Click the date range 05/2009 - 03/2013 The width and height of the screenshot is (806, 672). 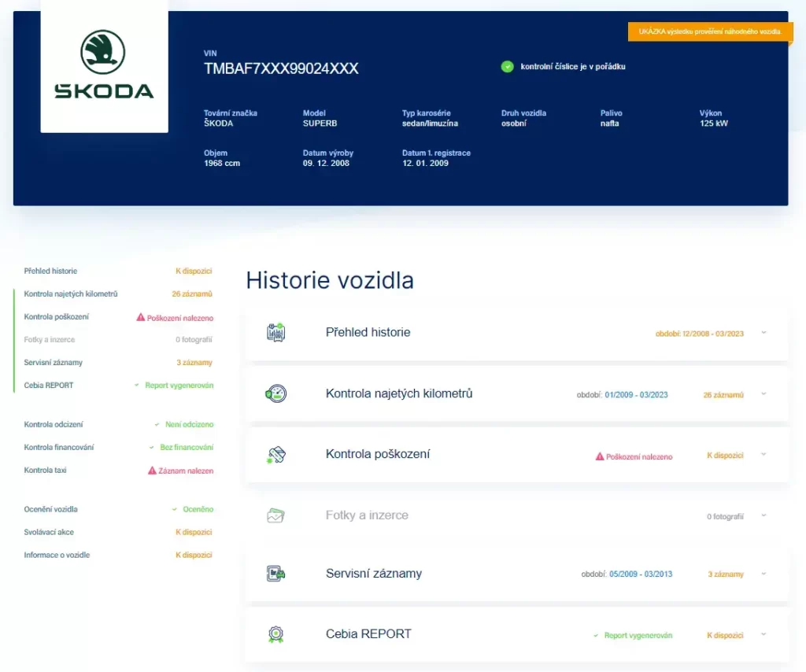click(x=641, y=574)
